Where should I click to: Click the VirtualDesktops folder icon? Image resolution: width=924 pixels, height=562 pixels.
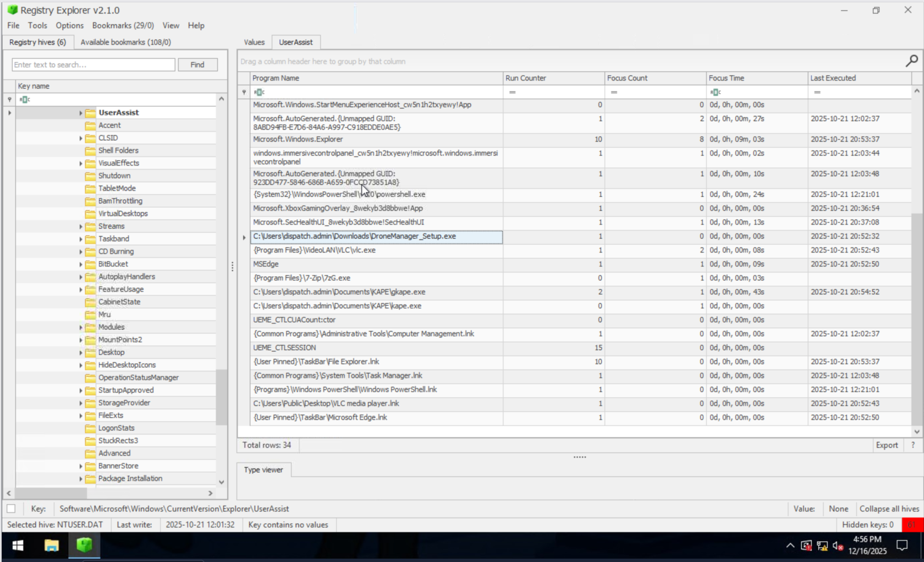click(x=90, y=214)
